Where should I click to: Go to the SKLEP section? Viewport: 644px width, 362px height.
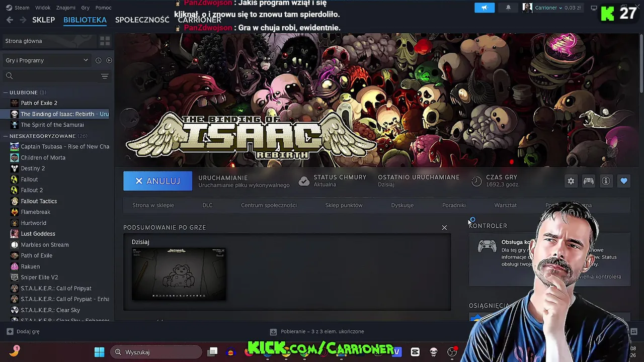pyautogui.click(x=43, y=20)
